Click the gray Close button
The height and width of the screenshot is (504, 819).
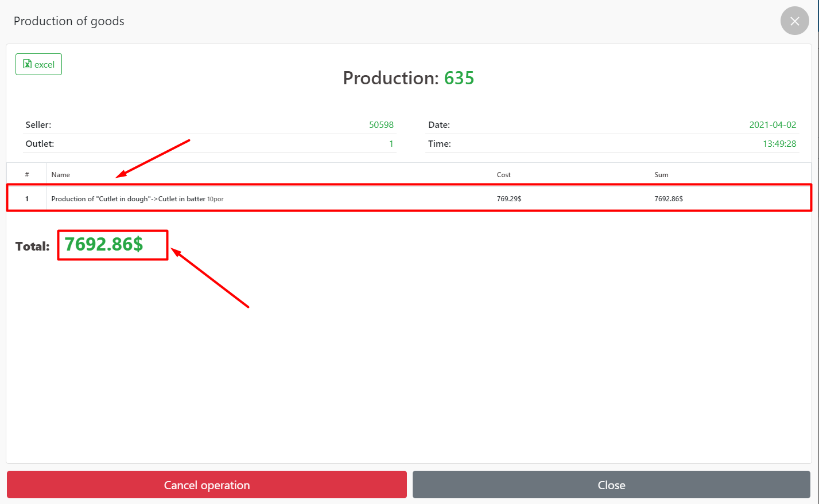tap(611, 485)
